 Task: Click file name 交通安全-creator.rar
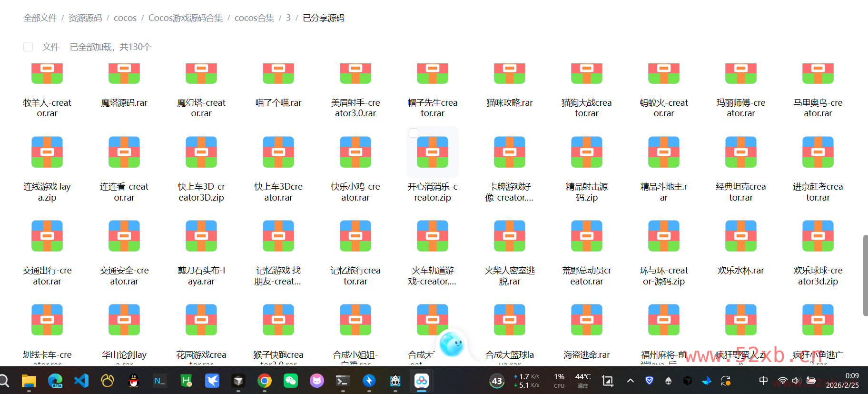[x=124, y=276]
